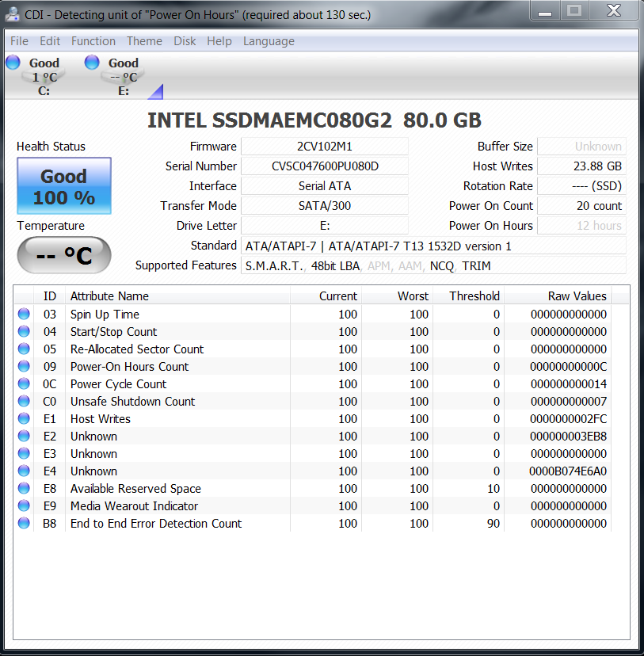Select drive C: status orb
Image resolution: width=644 pixels, height=656 pixels.
point(13,63)
